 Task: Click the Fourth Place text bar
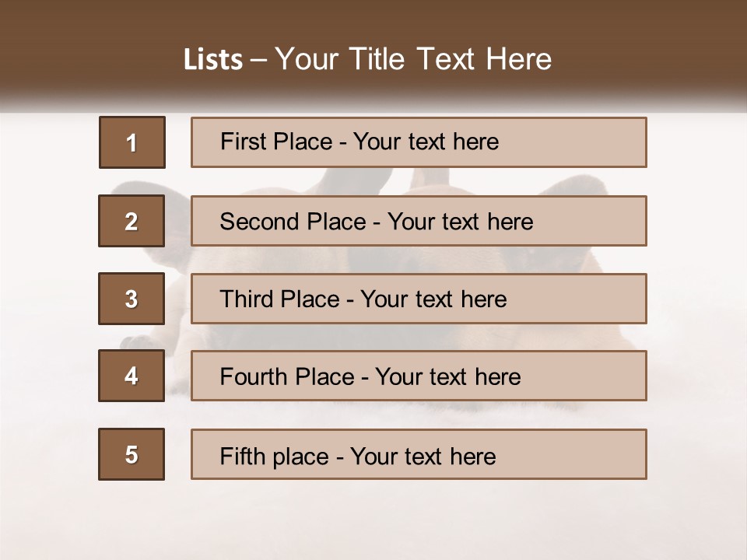click(x=419, y=376)
